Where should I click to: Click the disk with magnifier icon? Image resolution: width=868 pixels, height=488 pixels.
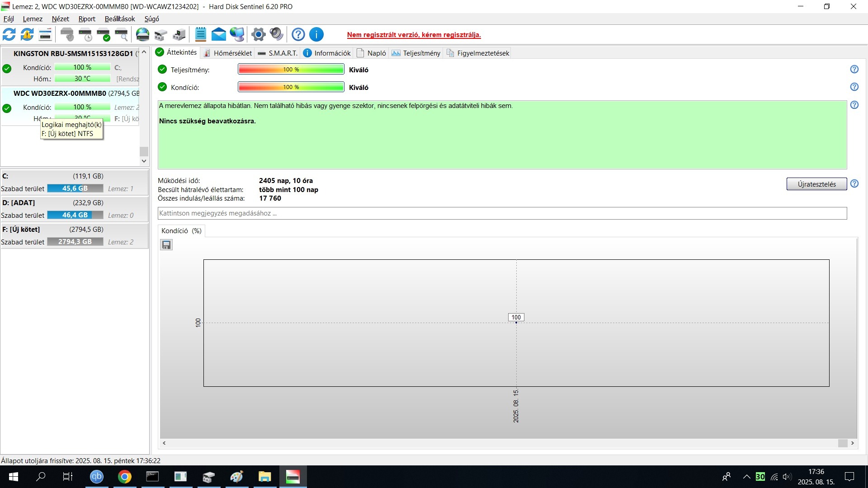(x=121, y=34)
